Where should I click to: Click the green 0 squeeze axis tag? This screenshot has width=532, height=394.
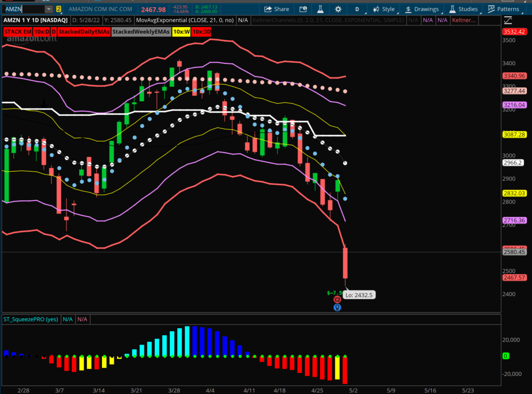506,356
